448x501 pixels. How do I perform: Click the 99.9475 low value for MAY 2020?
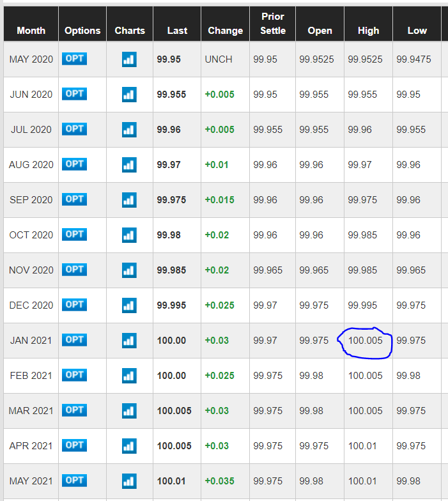[414, 59]
